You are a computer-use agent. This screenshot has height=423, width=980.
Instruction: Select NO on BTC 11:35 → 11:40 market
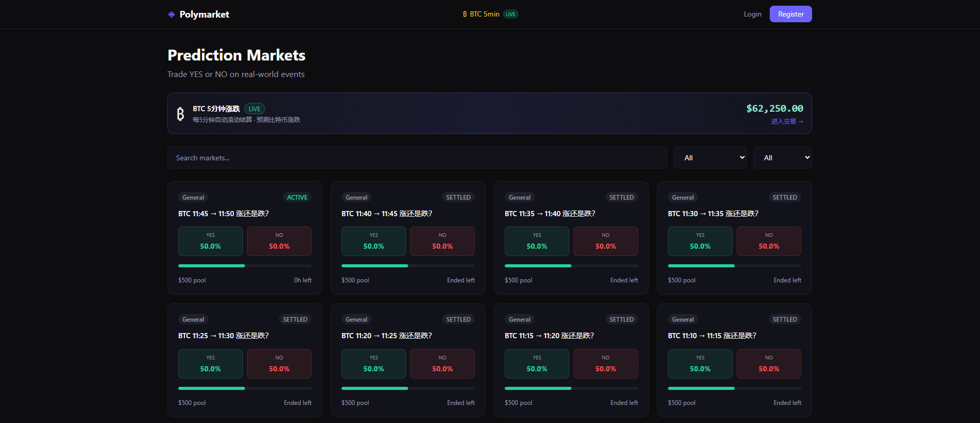pos(605,241)
